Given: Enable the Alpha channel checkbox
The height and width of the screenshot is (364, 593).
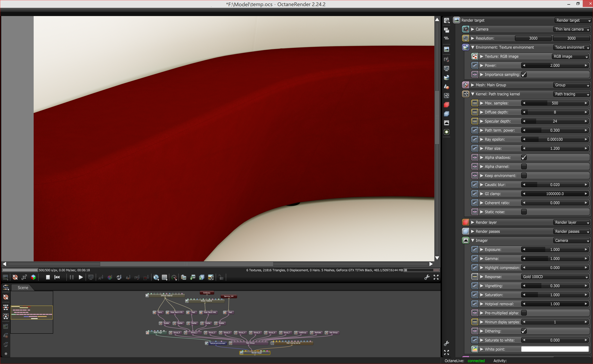Looking at the screenshot, I should coord(524,167).
